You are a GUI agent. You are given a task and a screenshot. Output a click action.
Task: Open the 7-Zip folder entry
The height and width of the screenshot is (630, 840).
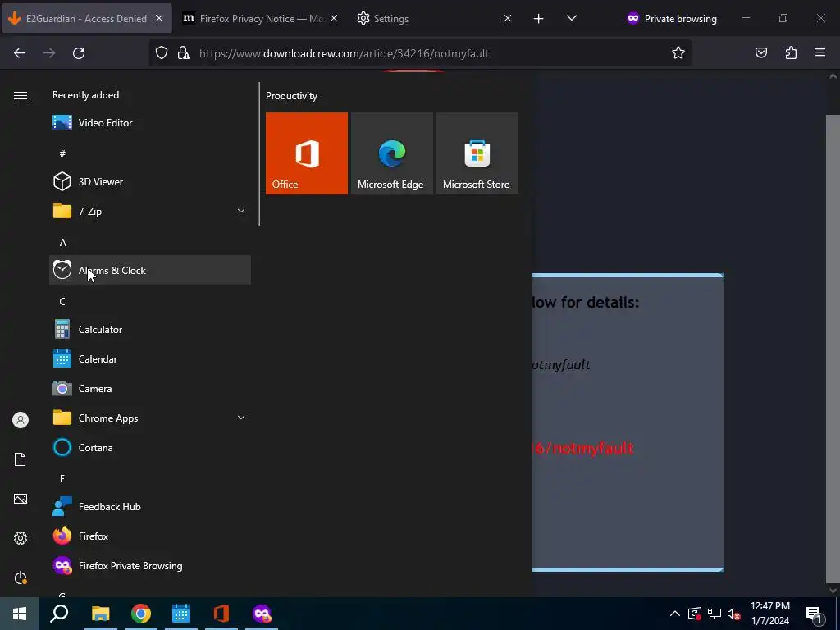pyautogui.click(x=150, y=211)
